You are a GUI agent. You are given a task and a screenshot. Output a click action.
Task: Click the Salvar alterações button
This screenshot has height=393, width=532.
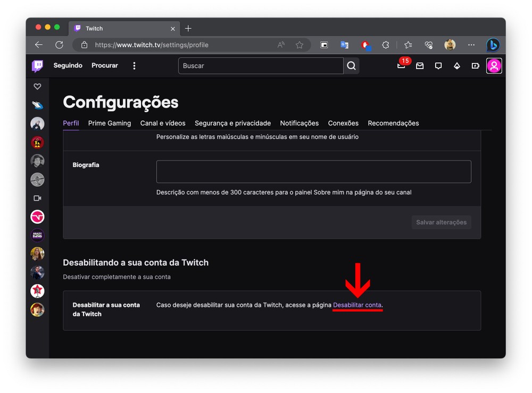pos(441,222)
